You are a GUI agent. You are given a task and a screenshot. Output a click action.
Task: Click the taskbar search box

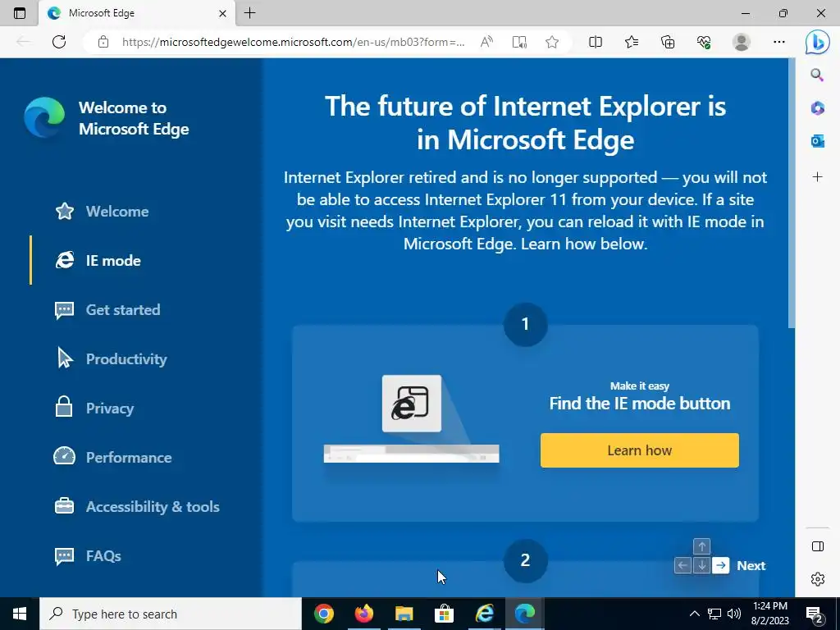pos(171,614)
